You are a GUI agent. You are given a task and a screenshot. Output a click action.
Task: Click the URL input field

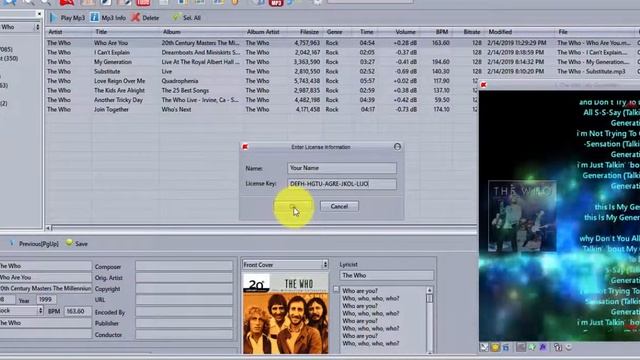tap(184, 300)
